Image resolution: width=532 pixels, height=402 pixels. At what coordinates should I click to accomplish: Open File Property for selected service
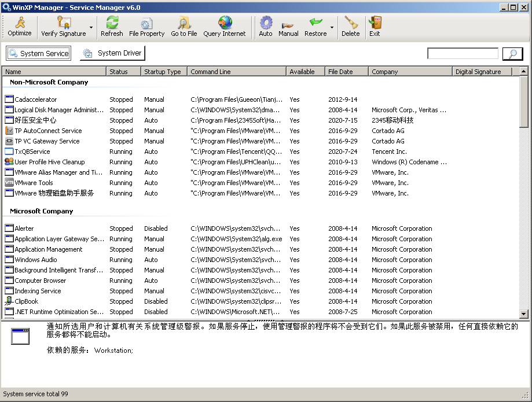pos(146,27)
